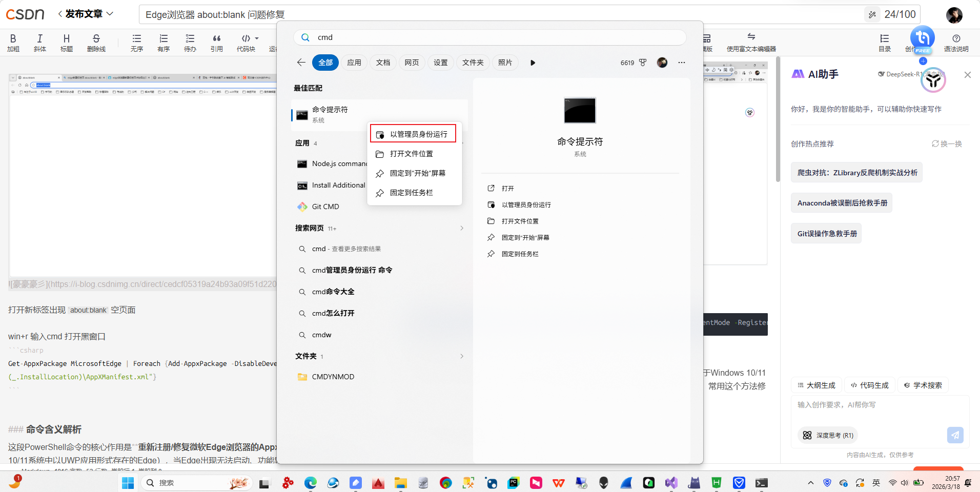980x492 pixels.
Task: Click 换一换 to refresh topics
Action: pyautogui.click(x=947, y=144)
